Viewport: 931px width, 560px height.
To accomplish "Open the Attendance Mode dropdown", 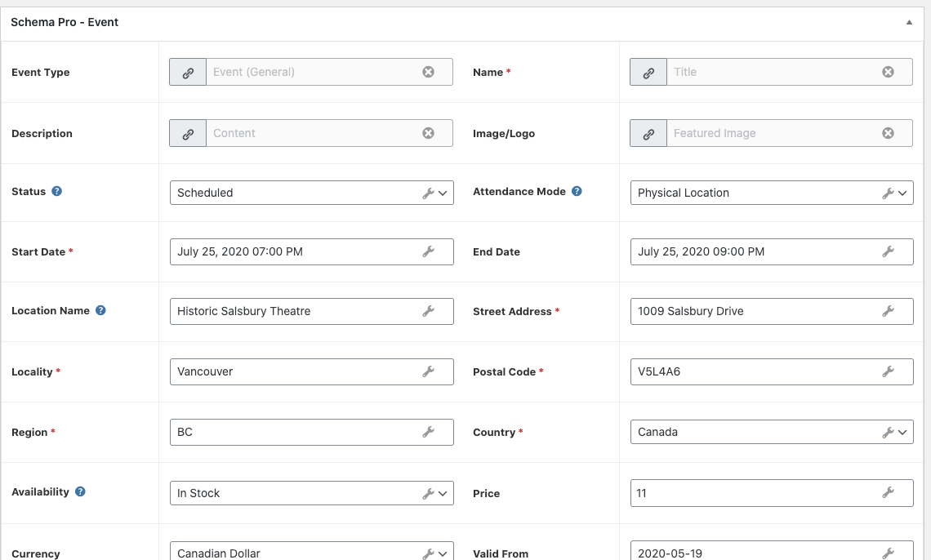I will 771,193.
